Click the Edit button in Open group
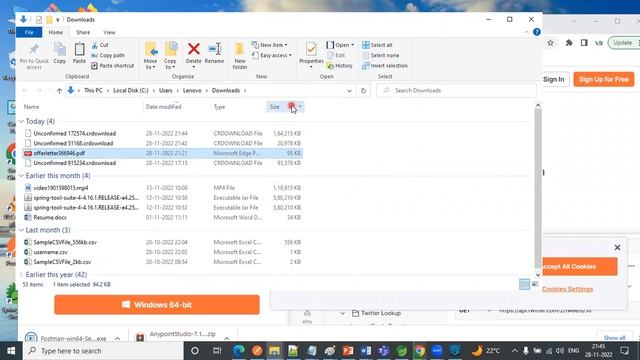 336,55
